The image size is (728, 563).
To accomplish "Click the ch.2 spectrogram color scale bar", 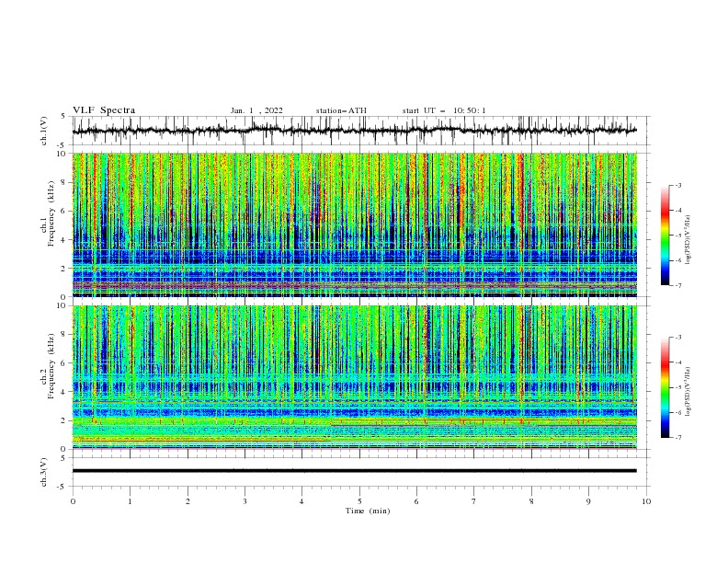I will pyautogui.click(x=665, y=387).
